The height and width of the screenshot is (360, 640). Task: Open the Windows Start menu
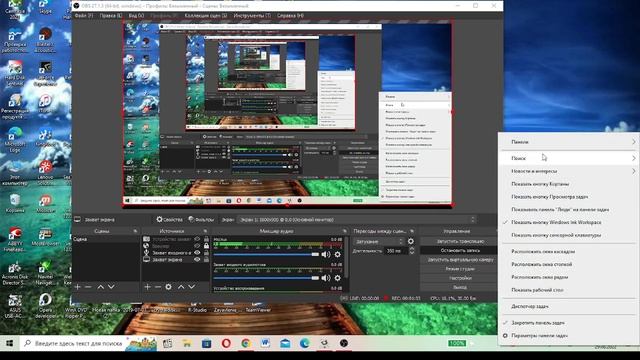pyautogui.click(x=9, y=343)
